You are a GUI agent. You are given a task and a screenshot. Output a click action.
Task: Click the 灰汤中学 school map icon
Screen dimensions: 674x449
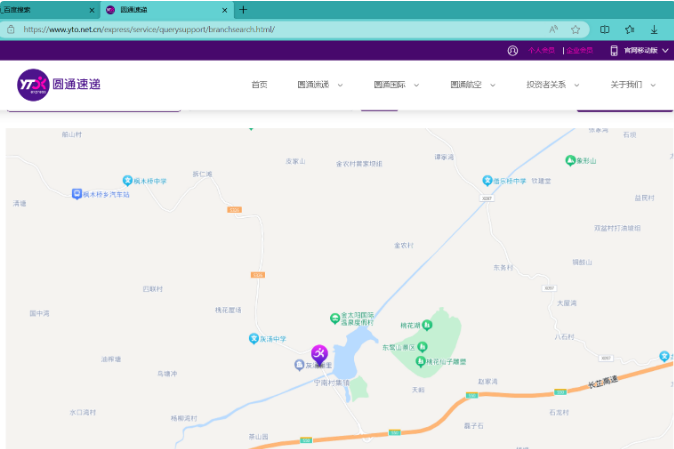[x=254, y=339]
